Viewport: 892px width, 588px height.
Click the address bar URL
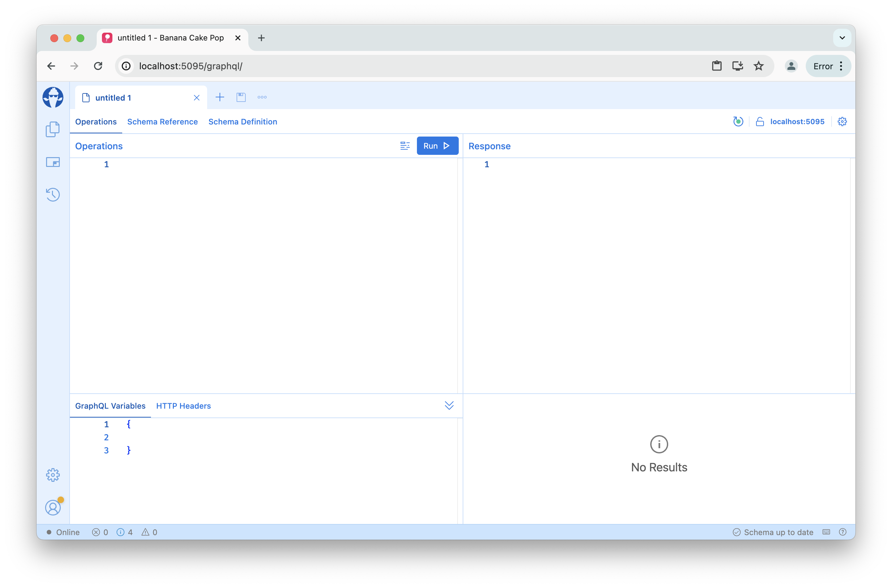[x=190, y=66]
